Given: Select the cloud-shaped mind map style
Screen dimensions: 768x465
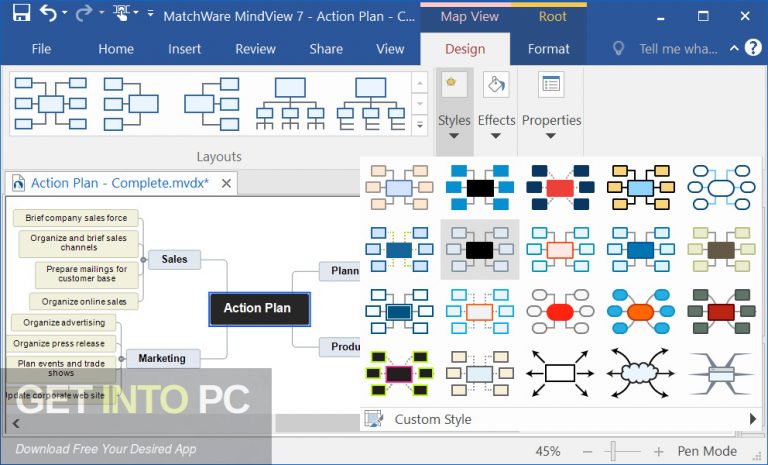Looking at the screenshot, I should tap(641, 373).
